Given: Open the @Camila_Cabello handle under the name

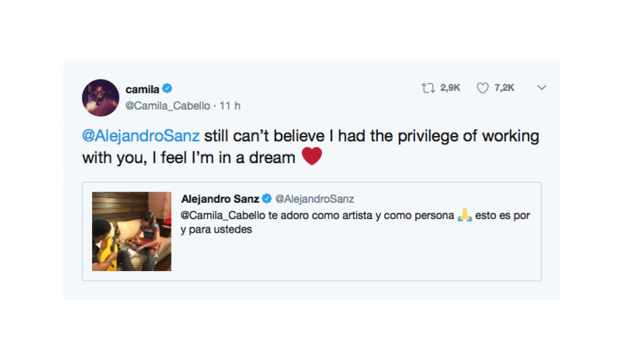Looking at the screenshot, I should tap(167, 106).
